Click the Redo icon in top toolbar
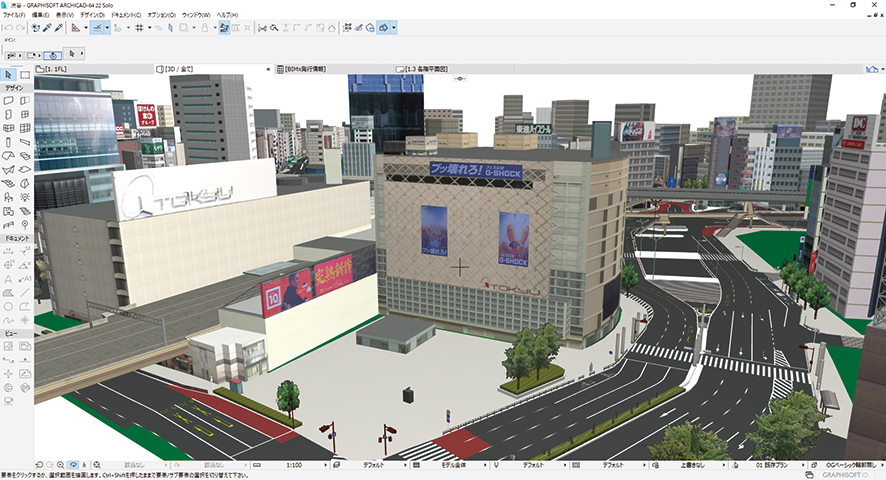Image resolution: width=886 pixels, height=480 pixels. 20,27
